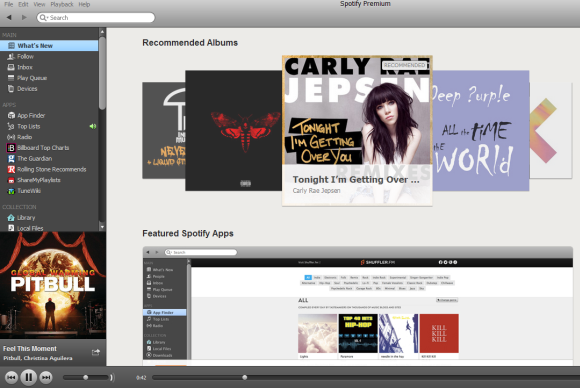Viewport: 580px width, 388px height.
Task: Go back with the left arrow
Action: pyautogui.click(x=9, y=17)
